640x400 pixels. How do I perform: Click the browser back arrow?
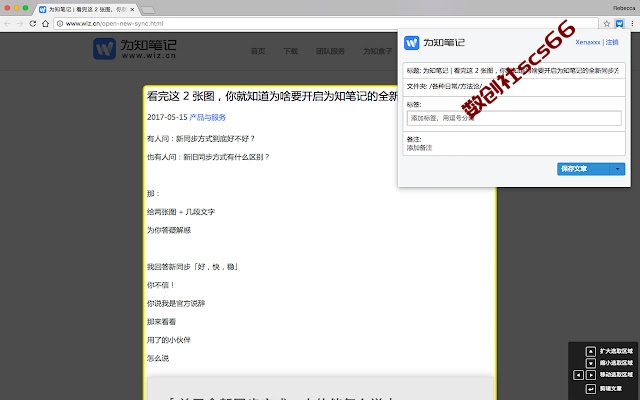coord(7,24)
